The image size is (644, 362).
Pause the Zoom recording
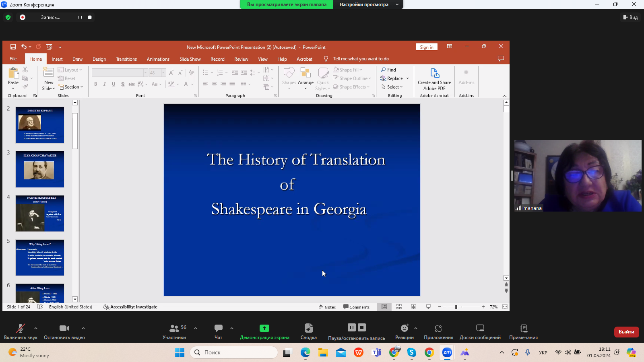coord(352,327)
